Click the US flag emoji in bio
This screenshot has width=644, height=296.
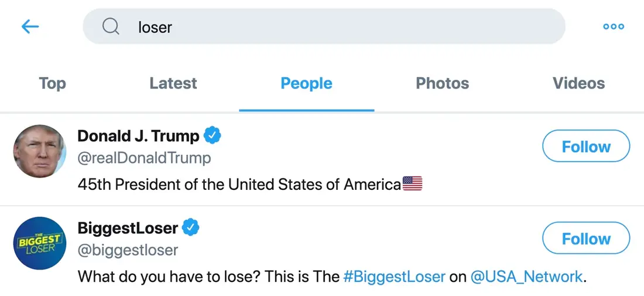pos(412,184)
